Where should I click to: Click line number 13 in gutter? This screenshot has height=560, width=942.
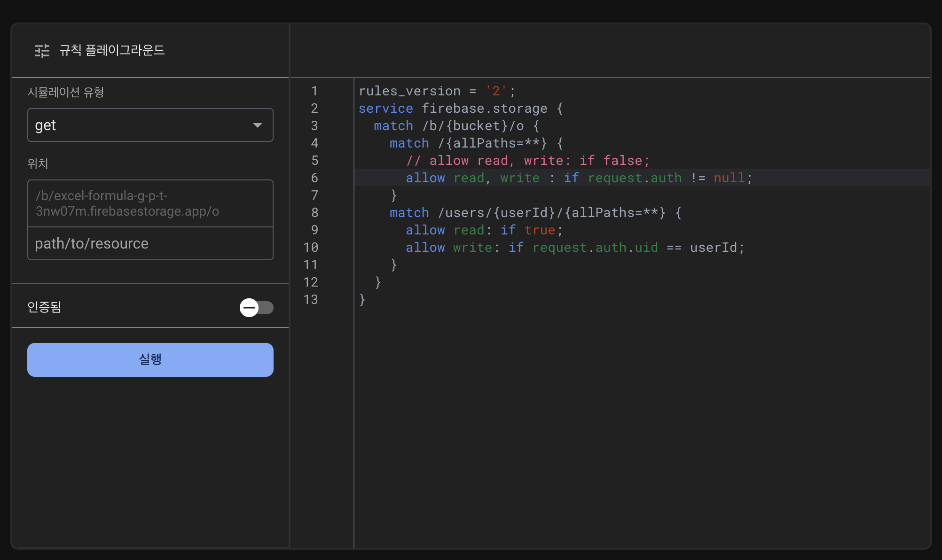[x=311, y=300]
